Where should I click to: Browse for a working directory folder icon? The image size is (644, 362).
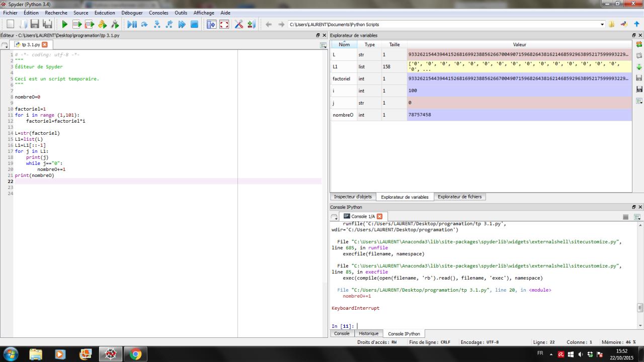pos(612,24)
